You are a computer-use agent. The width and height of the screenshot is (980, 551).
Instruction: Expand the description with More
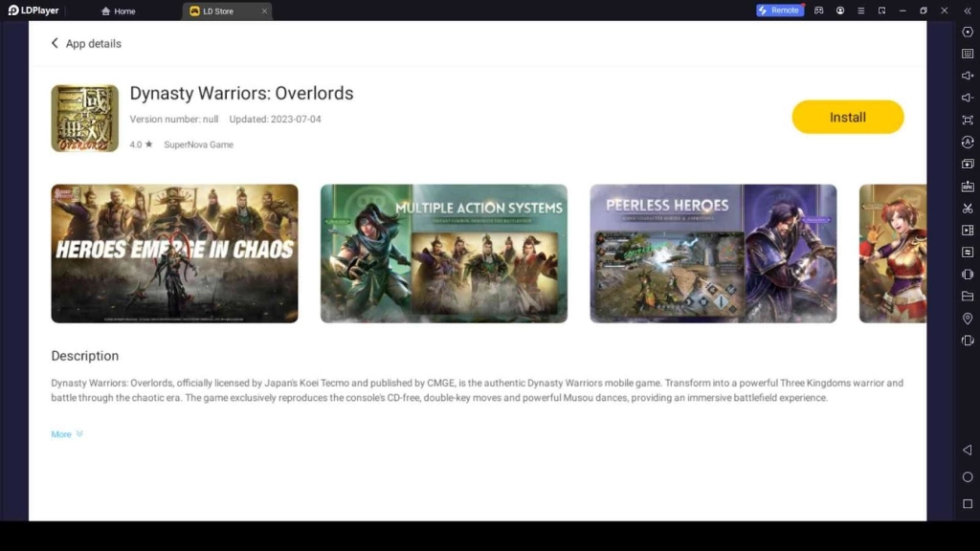click(67, 434)
